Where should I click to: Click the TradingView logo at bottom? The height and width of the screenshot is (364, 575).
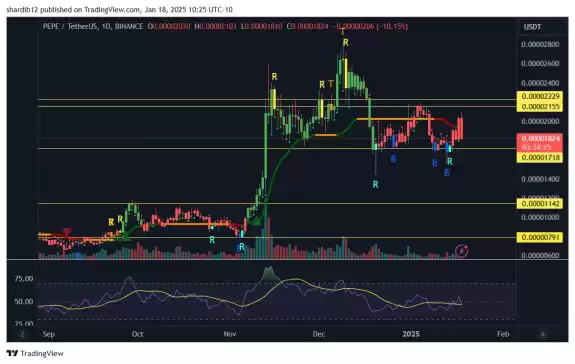pos(35,353)
